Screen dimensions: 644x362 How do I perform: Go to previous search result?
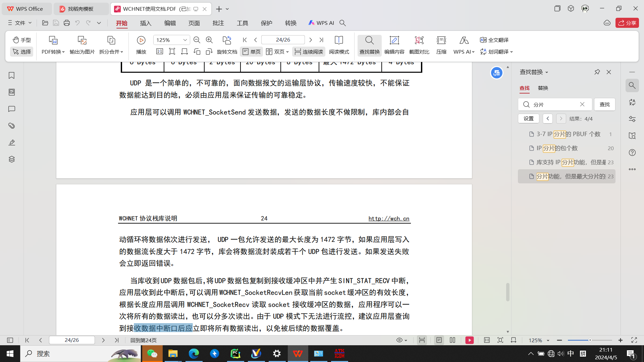pyautogui.click(x=548, y=119)
